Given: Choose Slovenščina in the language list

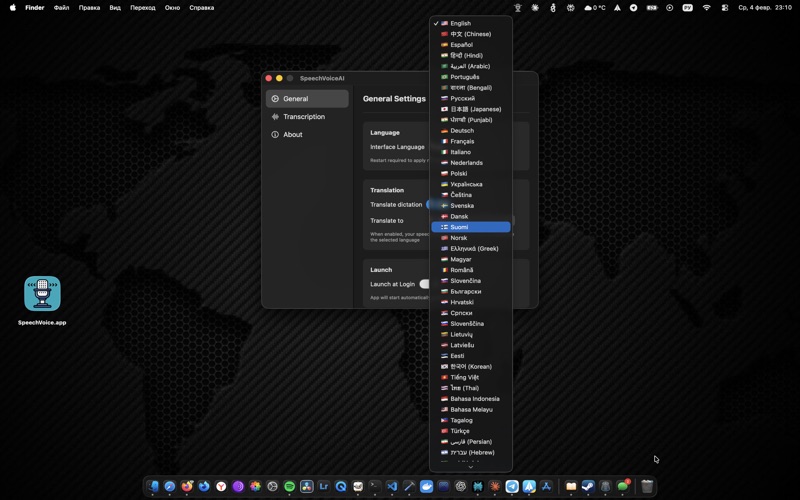Looking at the screenshot, I should click(x=471, y=323).
